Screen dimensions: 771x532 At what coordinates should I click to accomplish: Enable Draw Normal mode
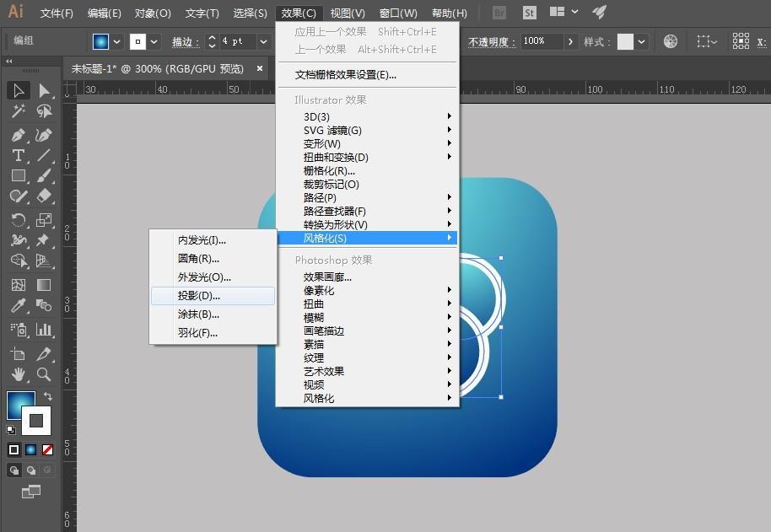click(x=14, y=470)
